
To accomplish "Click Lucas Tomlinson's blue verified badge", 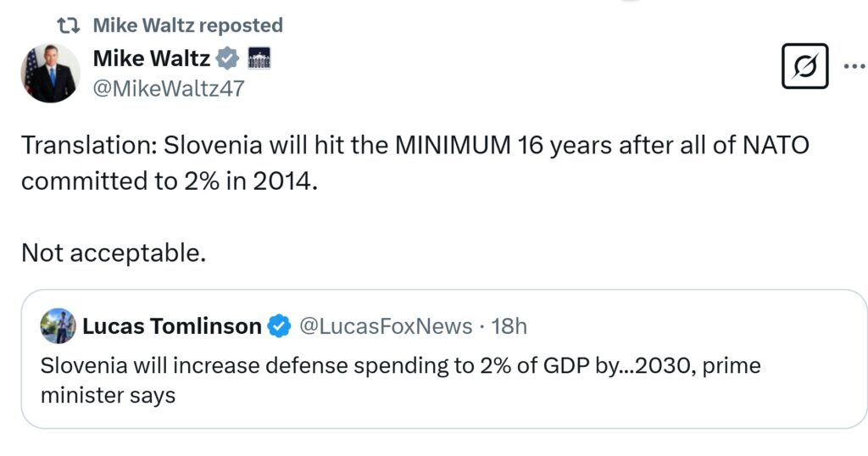I will point(278,325).
